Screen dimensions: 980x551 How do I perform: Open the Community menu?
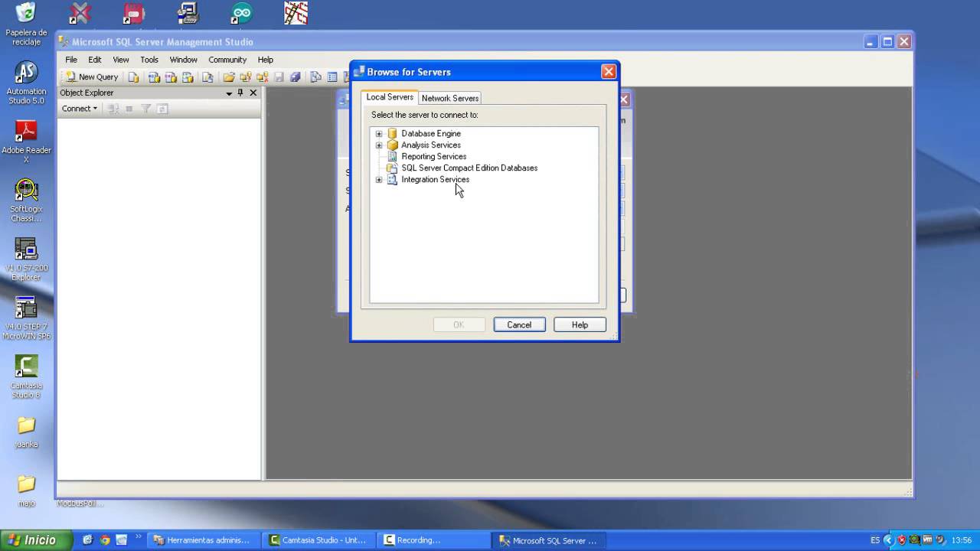pyautogui.click(x=227, y=60)
